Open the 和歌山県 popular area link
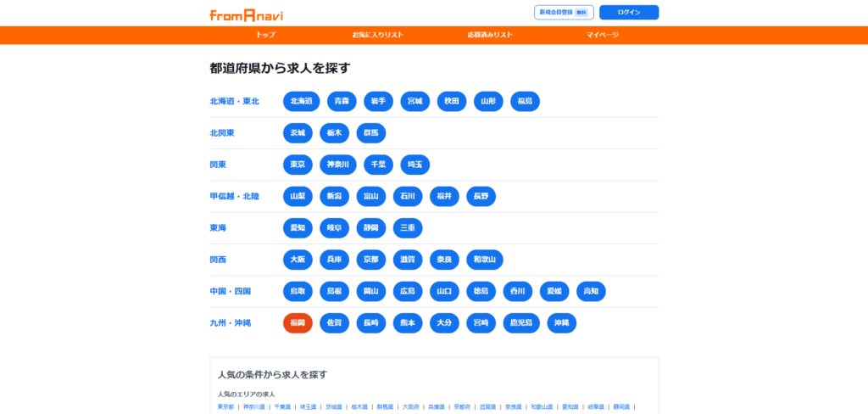Image resolution: width=868 pixels, height=414 pixels. coord(542,407)
